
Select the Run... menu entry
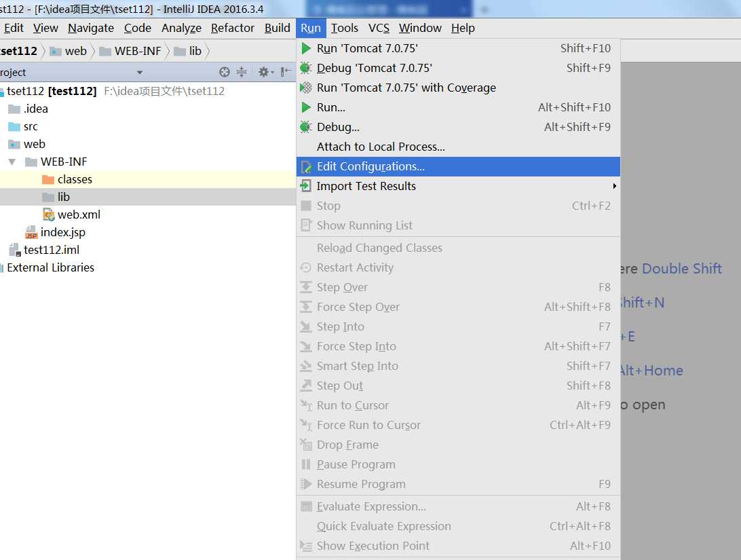458,107
